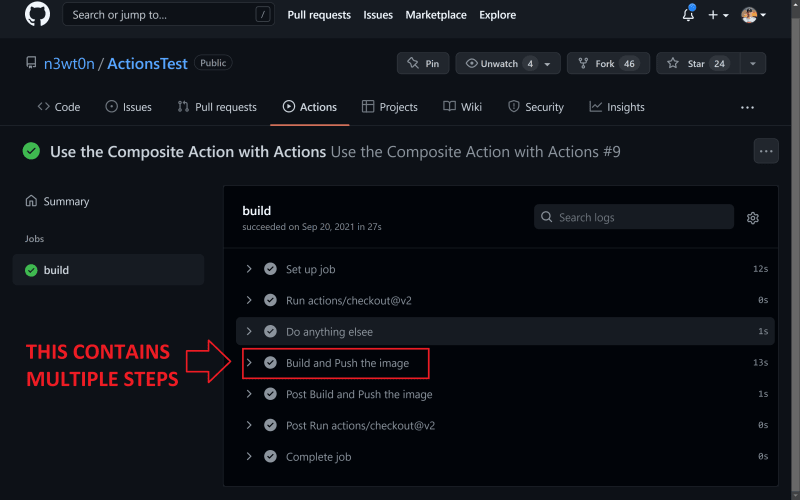Screen dimensions: 800x500
Task: Open the Unwatch notifications dropdown
Action: (x=508, y=63)
